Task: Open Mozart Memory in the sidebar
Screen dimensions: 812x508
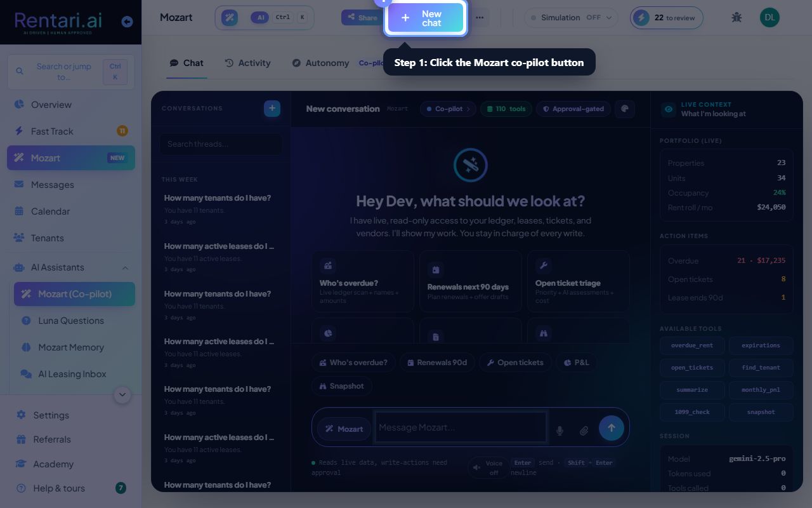Action: [74, 347]
